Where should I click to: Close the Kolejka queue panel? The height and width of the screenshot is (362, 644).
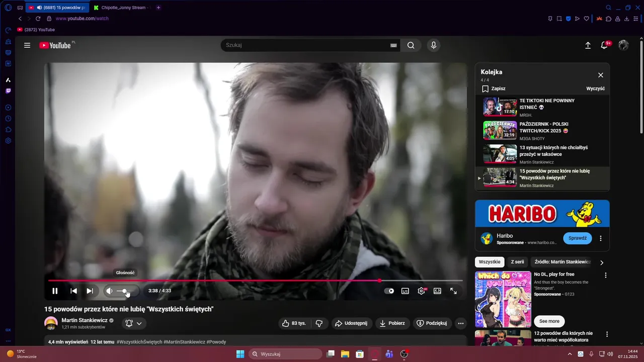click(600, 75)
